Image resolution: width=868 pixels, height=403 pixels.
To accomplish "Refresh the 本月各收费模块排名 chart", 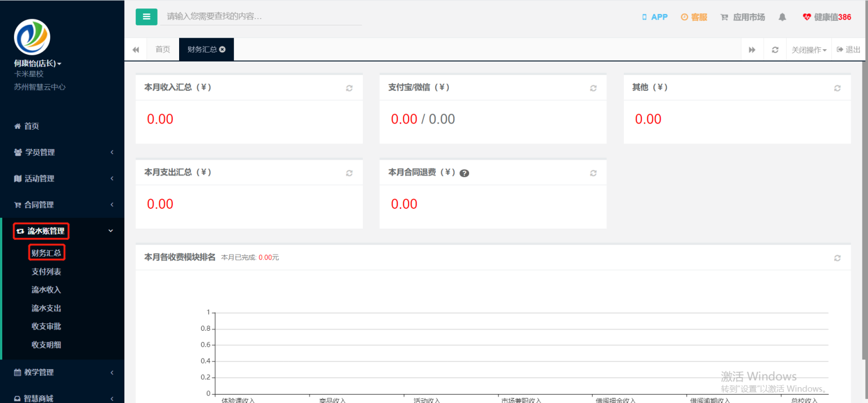I will click(837, 258).
